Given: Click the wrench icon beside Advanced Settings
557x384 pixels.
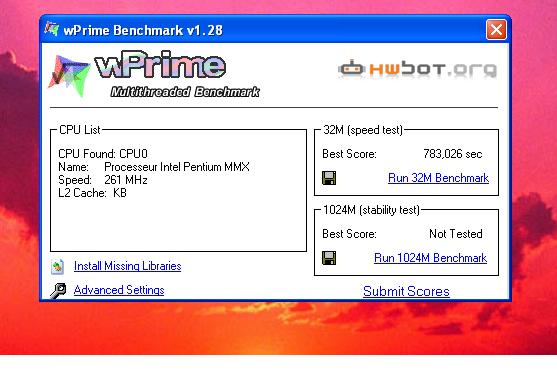Looking at the screenshot, I should pyautogui.click(x=58, y=291).
